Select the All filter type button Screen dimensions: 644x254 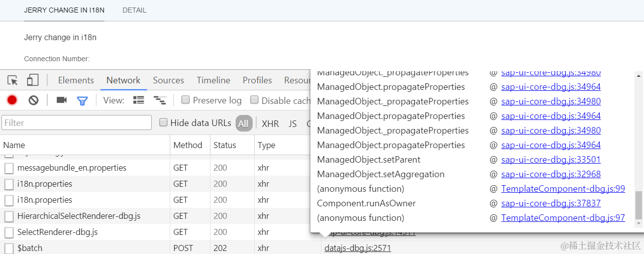tap(244, 123)
